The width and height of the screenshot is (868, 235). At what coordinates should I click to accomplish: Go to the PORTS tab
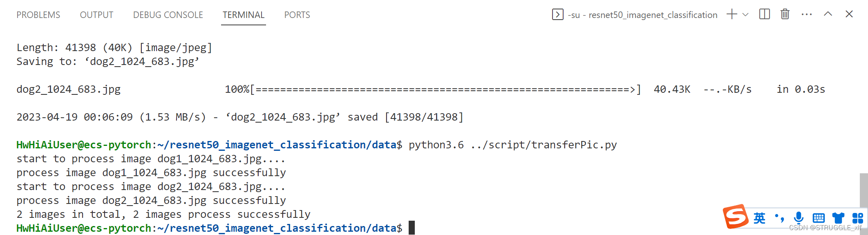pyautogui.click(x=297, y=15)
